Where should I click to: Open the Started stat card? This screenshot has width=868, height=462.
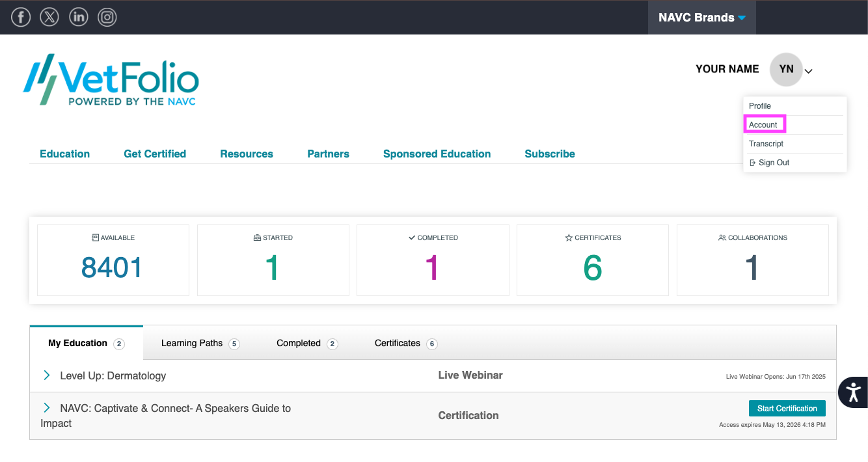[273, 260]
